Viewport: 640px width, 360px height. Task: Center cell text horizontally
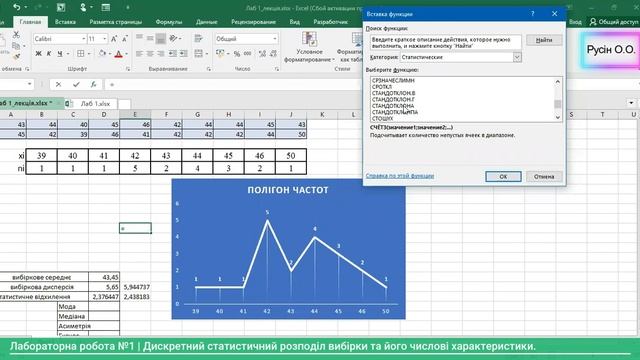pyautogui.click(x=150, y=53)
